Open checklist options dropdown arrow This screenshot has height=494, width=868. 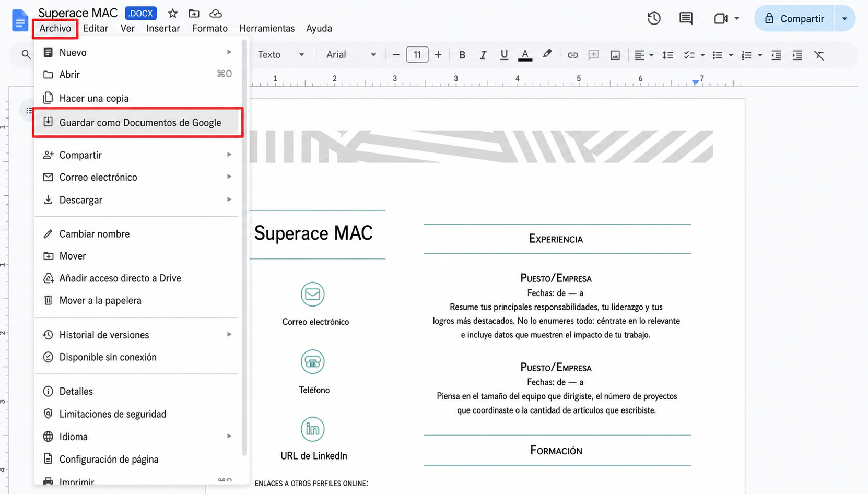tap(703, 55)
